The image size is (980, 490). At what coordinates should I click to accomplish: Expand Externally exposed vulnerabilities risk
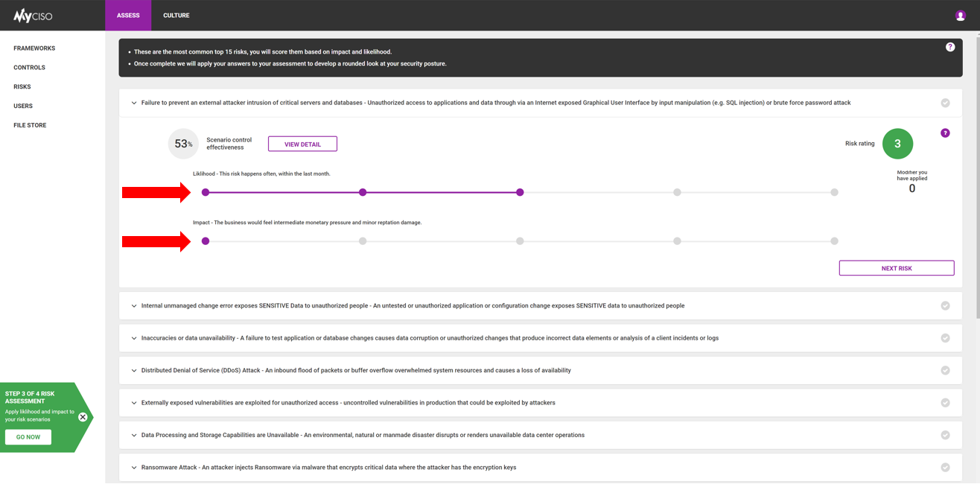134,403
